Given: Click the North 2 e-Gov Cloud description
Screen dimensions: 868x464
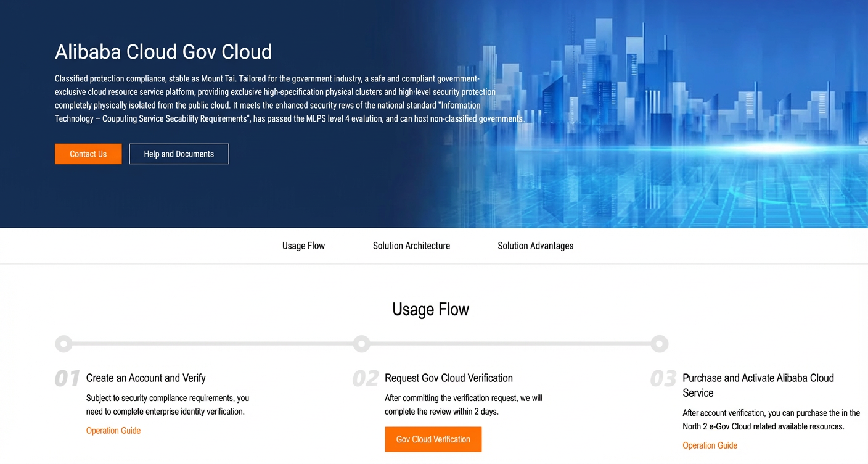Looking at the screenshot, I should coord(771,420).
